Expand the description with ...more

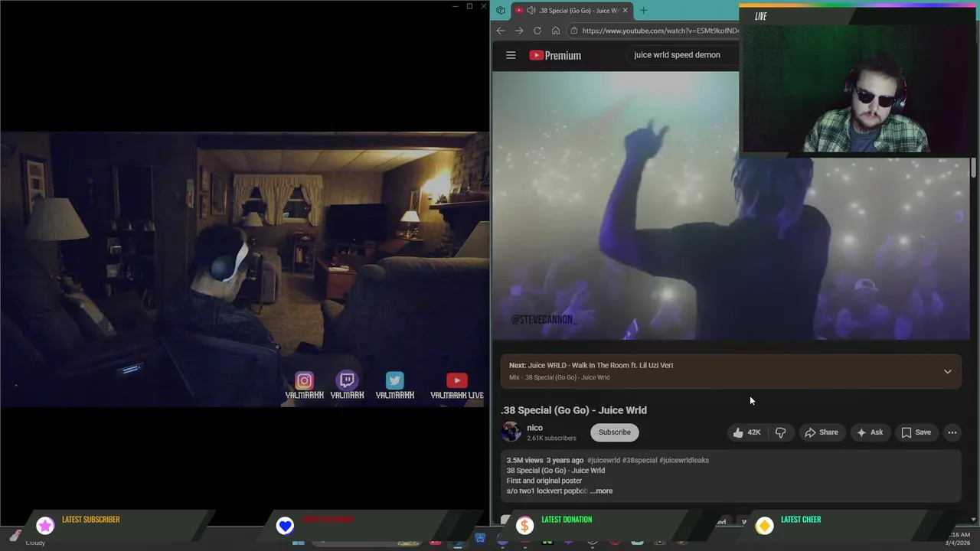[x=602, y=491]
